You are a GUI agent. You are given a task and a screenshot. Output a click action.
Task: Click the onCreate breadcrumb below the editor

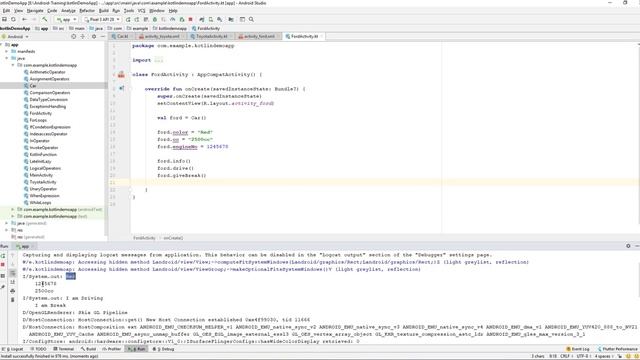(x=173, y=238)
